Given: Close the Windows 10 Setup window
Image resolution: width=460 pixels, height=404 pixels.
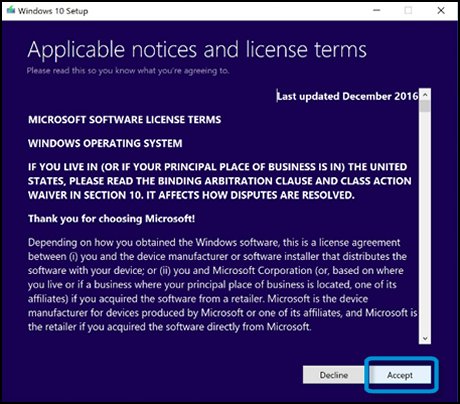Looking at the screenshot, I should (x=441, y=10).
